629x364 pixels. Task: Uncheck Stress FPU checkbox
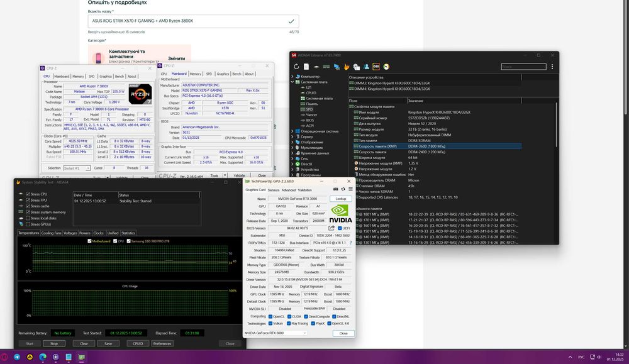pyautogui.click(x=28, y=200)
